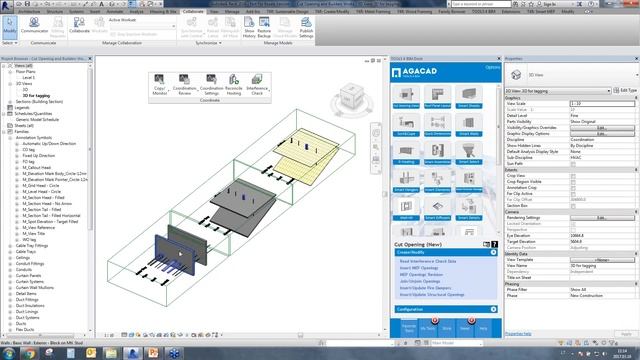Open the Smart Select funnel tile
This screenshot has width=640, height=360.
(469, 153)
